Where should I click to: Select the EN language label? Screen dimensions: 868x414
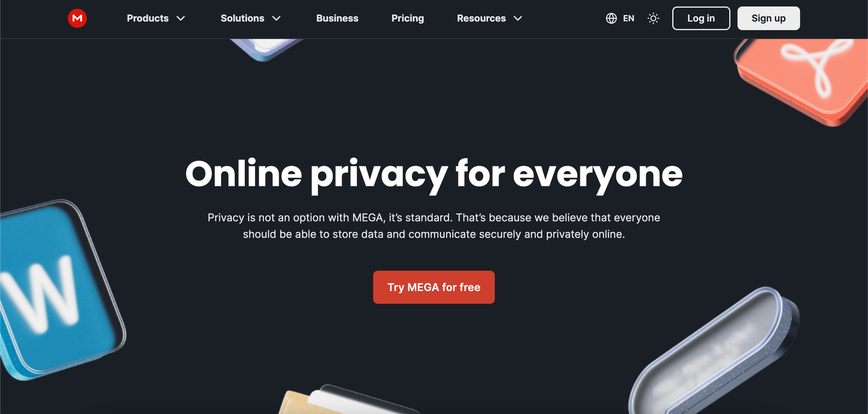tap(628, 18)
